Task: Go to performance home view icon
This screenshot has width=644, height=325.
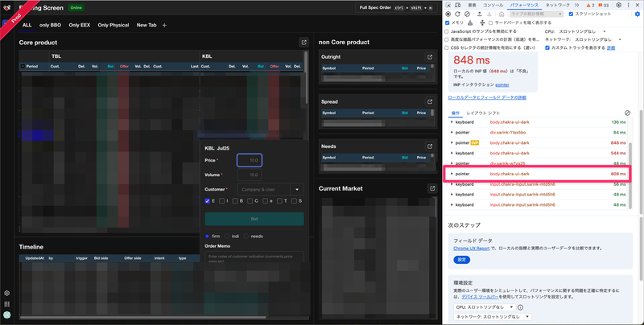Action: coord(502,14)
